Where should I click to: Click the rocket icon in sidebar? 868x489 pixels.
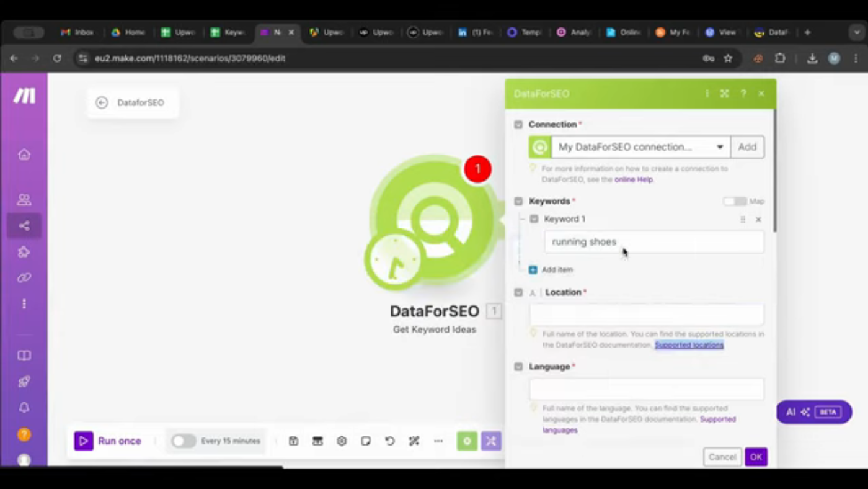24,382
